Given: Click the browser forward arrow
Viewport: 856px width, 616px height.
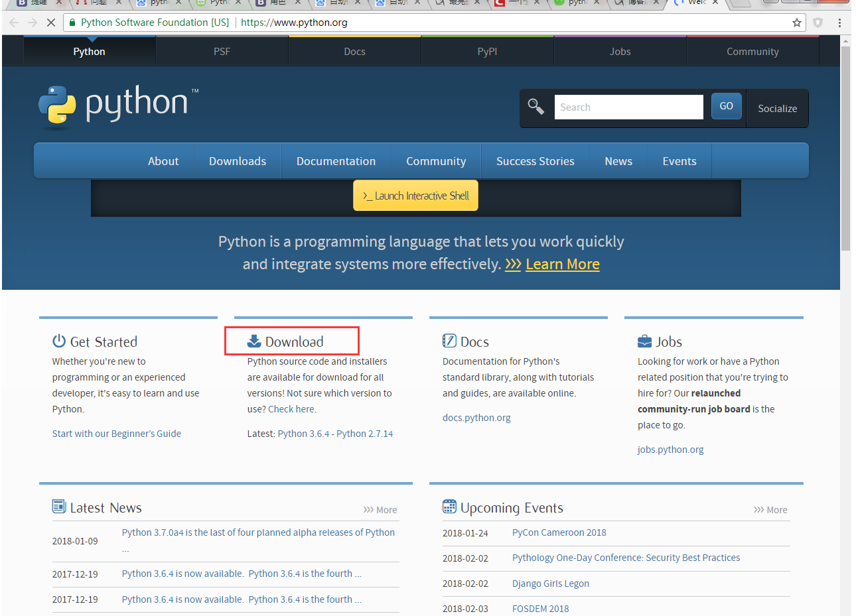Looking at the screenshot, I should [33, 23].
